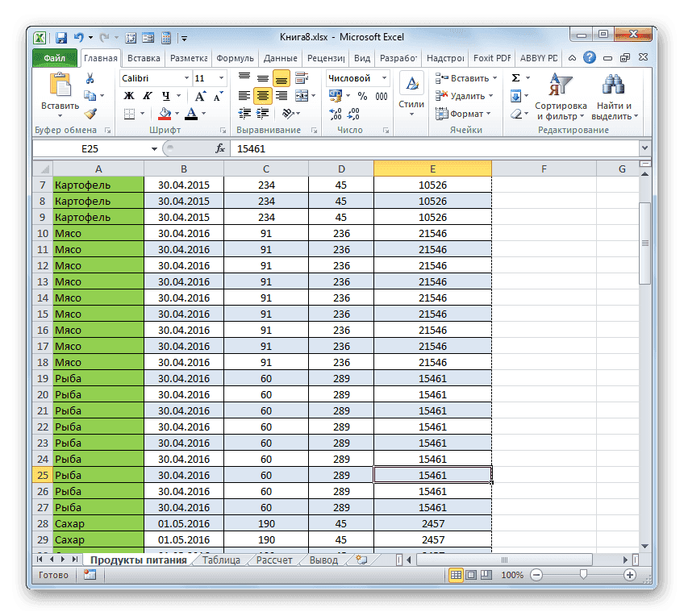
Task: Click the percent style % icon
Action: coord(363,96)
